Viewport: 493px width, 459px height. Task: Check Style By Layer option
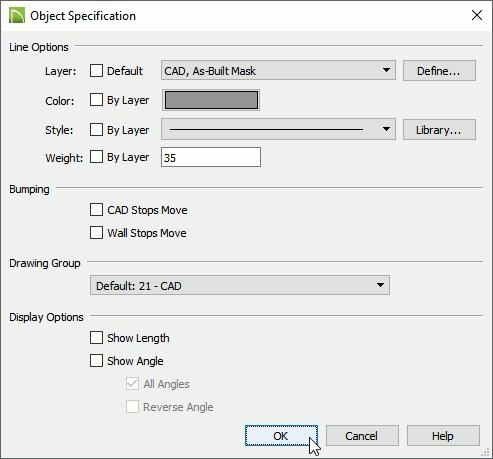click(96, 130)
